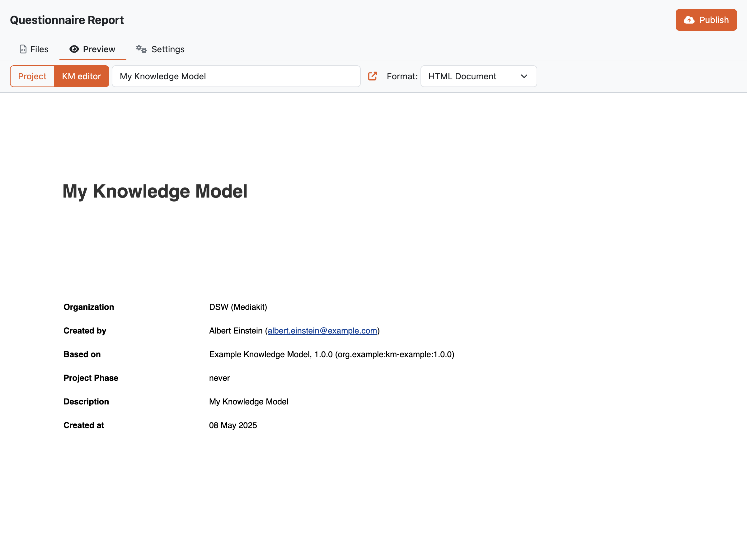Open the Preview tab
This screenshot has width=747, height=560.
(x=92, y=49)
